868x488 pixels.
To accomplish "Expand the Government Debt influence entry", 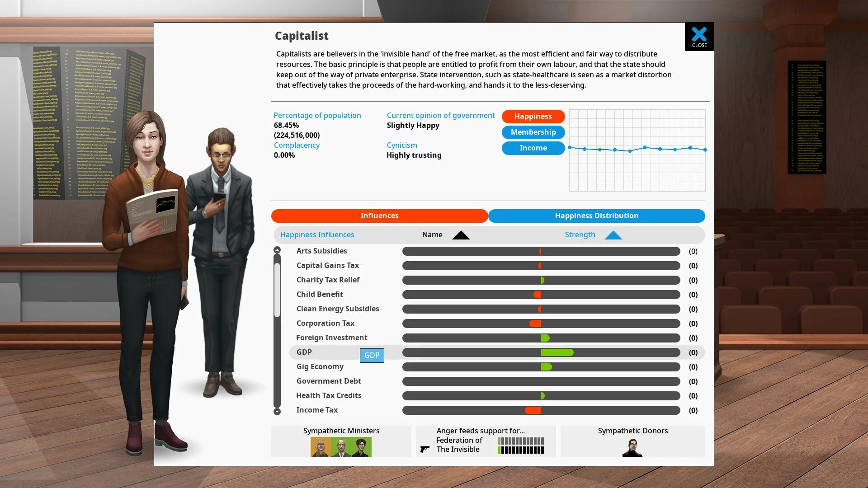I will pos(329,381).
